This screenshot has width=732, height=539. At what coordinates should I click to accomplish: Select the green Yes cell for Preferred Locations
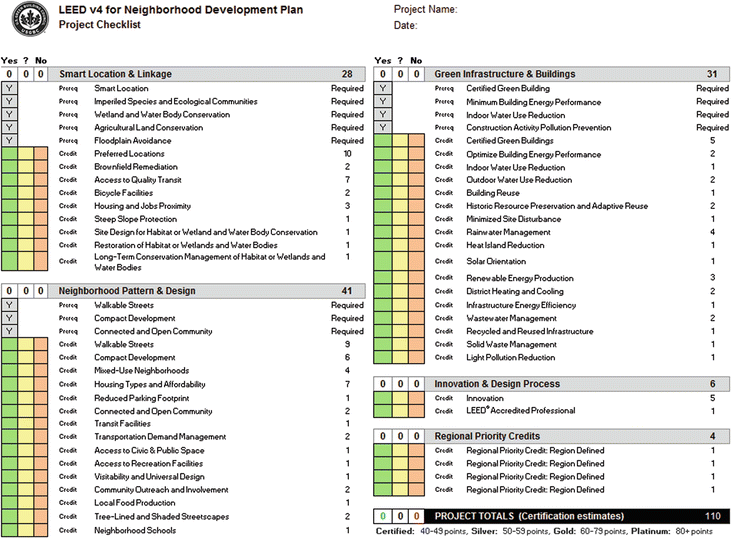9,154
